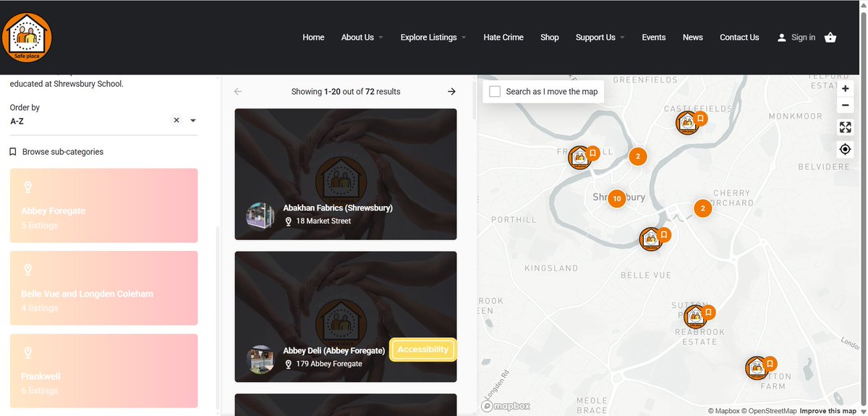Click Abakhan Fabrics listing thumbnail
868x416 pixels.
tap(260, 216)
